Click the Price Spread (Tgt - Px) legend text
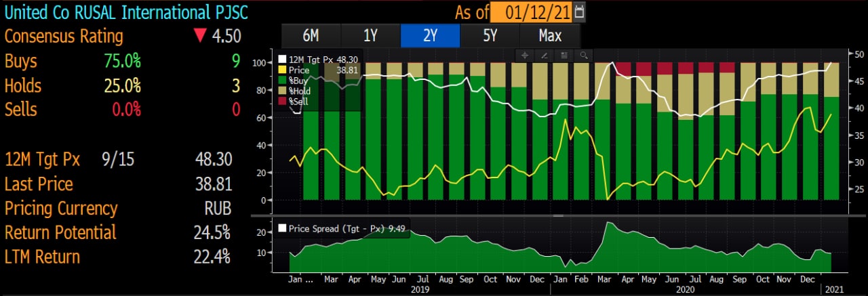Screen dimensions: 868x296 337,229
